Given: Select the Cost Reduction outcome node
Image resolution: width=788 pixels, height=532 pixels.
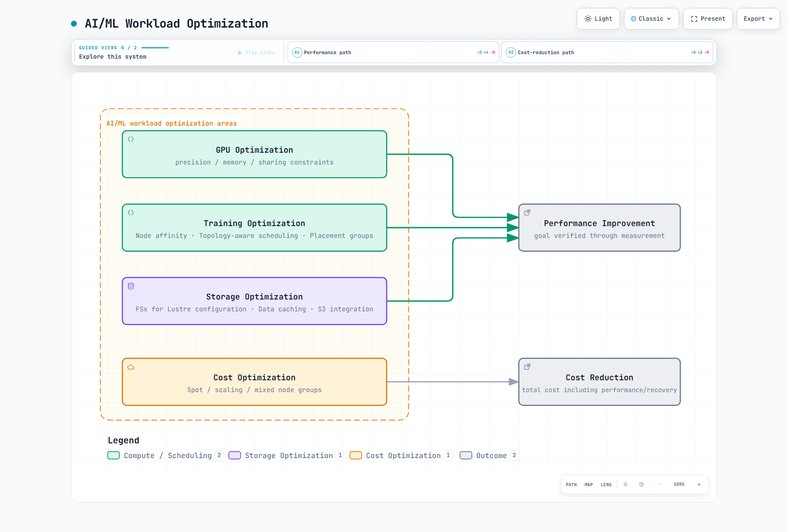Looking at the screenshot, I should [x=599, y=382].
